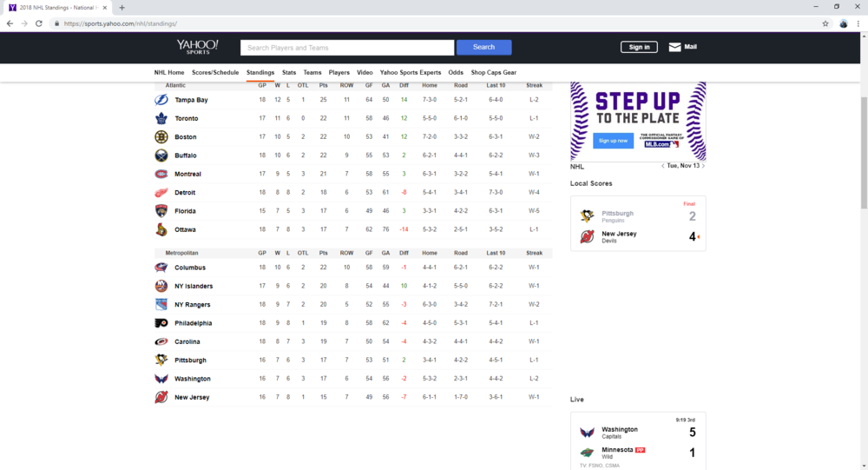Click the Columbus Blue Jackets logo

point(161,268)
